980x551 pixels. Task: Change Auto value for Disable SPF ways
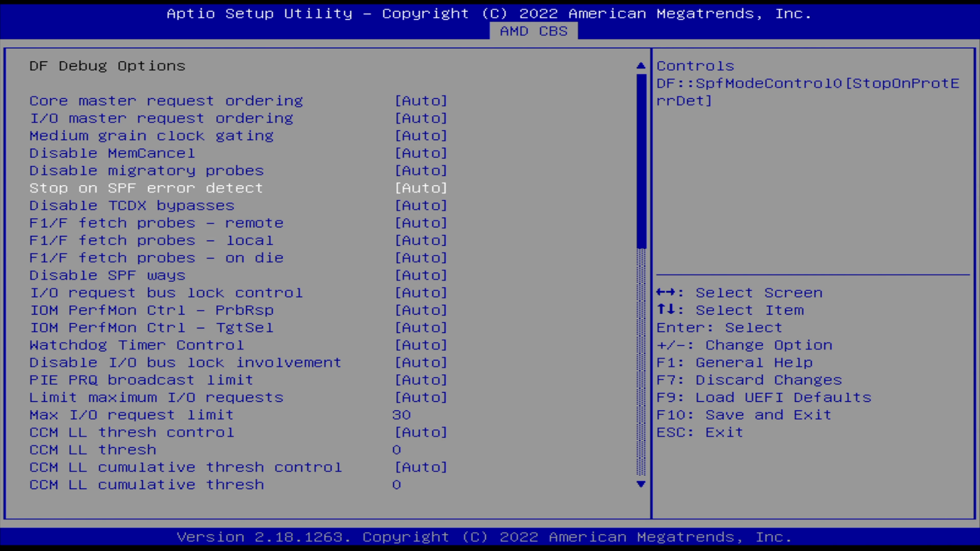click(421, 276)
